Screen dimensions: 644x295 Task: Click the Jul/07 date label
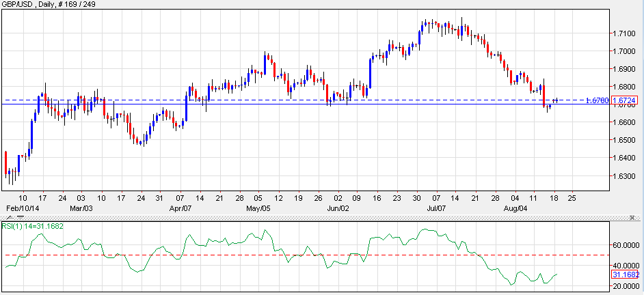(x=436, y=206)
